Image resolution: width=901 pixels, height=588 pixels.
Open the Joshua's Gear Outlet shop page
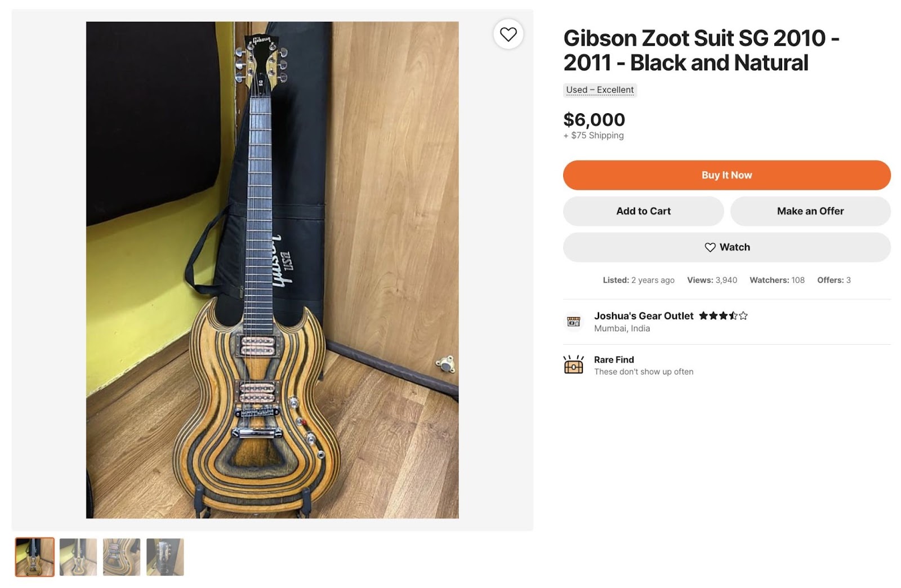pyautogui.click(x=644, y=315)
